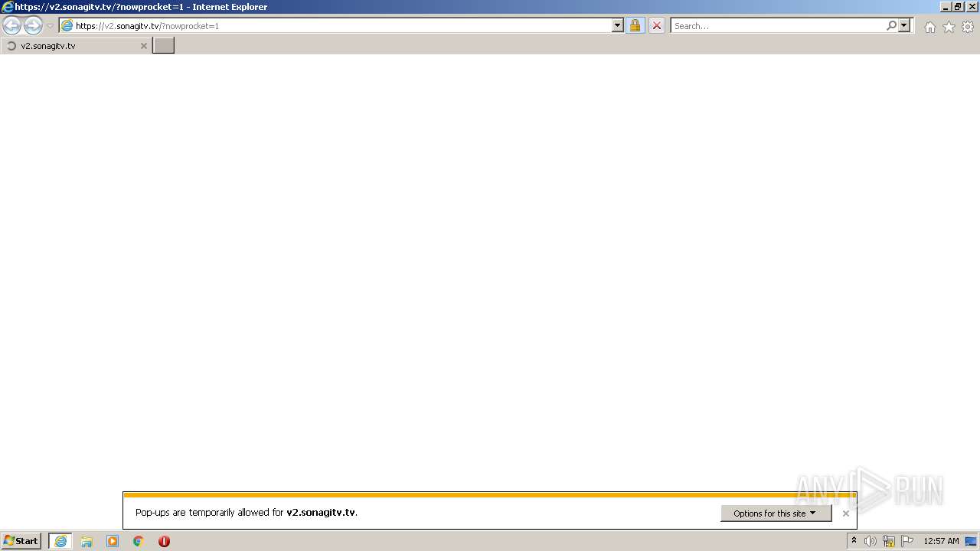Minimize the Internet Explorer window
The width and height of the screenshot is (980, 551).
(946, 7)
